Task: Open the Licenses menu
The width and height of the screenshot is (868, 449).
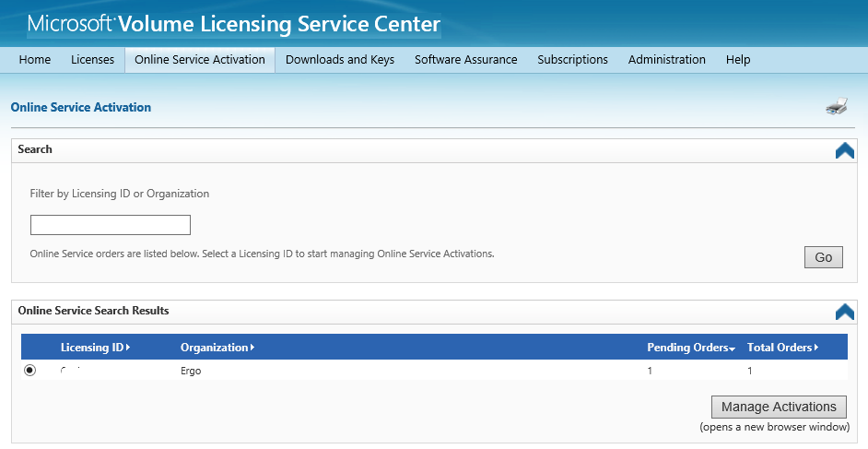Action: click(92, 60)
